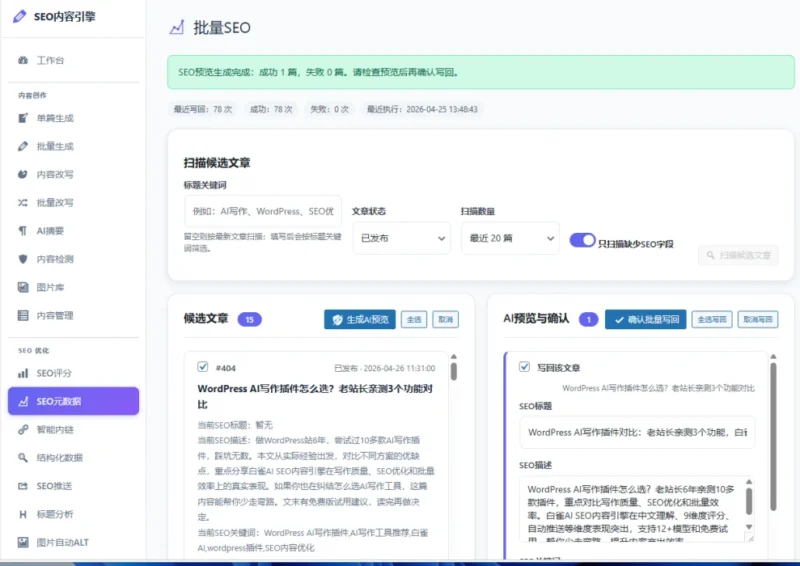The image size is (800, 566).
Task: Open the SEO推送 share icon
Action: (x=23, y=486)
